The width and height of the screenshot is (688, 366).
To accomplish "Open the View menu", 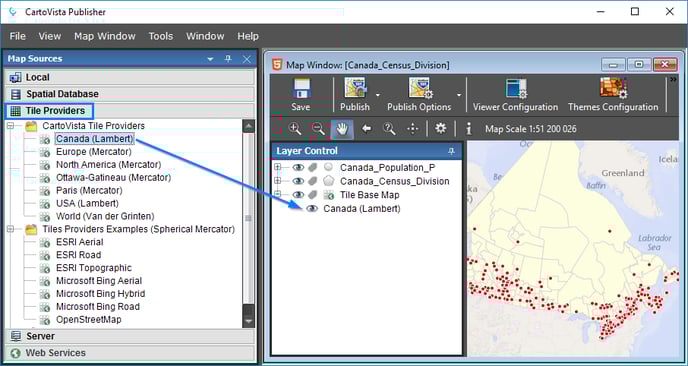I will click(x=50, y=36).
